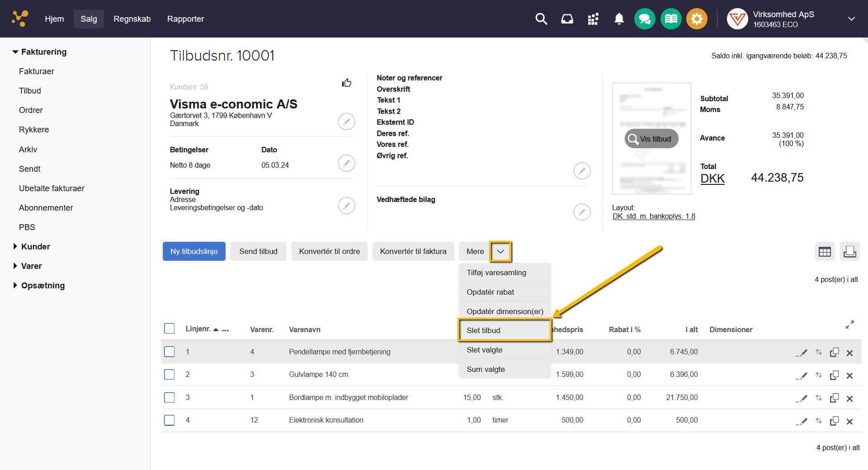Viewport: 868px width, 470px height.
Task: Open the DK. std. m. bankoplys. layout link
Action: (x=654, y=216)
